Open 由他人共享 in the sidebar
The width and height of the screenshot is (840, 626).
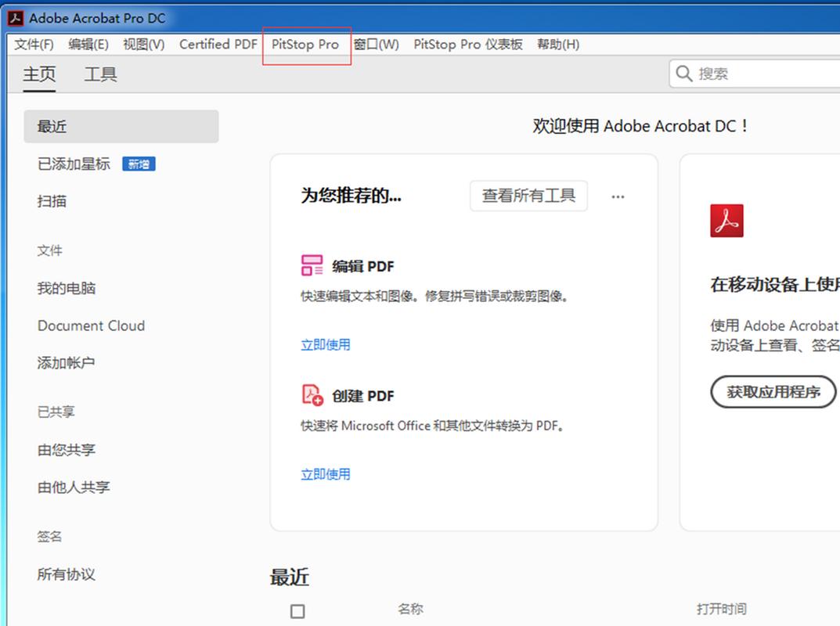tap(74, 487)
